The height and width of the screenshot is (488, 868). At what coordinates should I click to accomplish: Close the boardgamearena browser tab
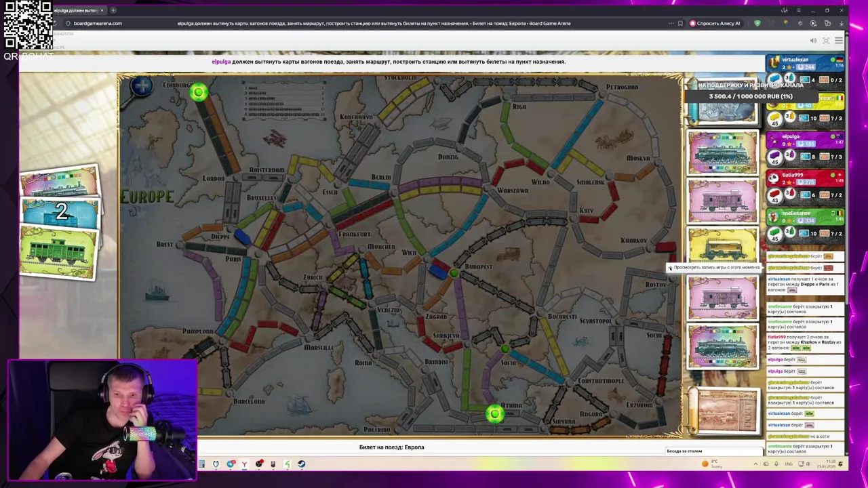102,10
